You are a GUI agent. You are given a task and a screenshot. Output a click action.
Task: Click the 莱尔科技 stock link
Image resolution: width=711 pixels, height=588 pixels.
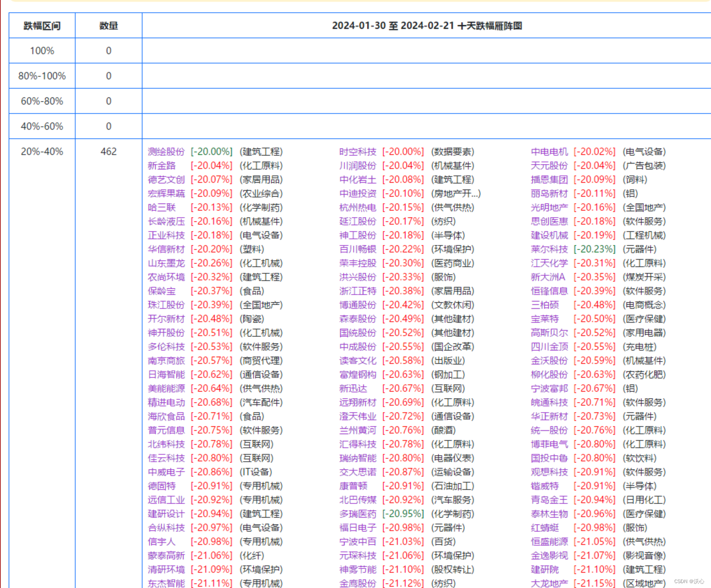click(549, 249)
